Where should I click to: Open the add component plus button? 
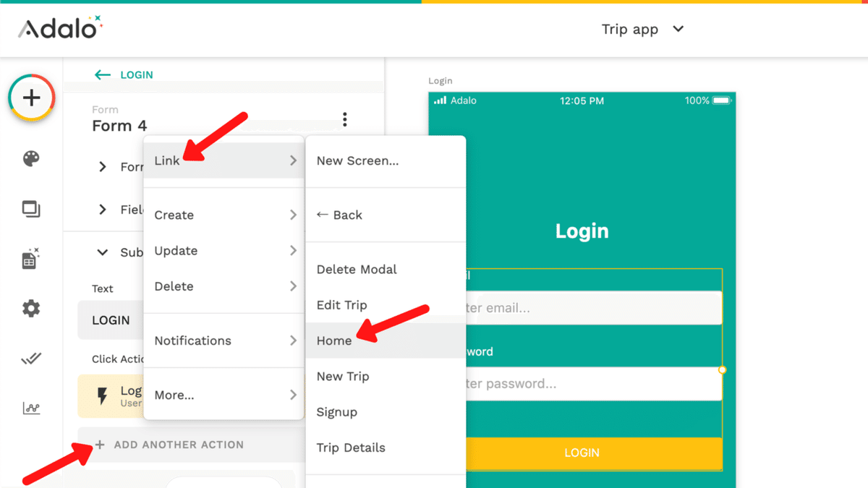31,98
